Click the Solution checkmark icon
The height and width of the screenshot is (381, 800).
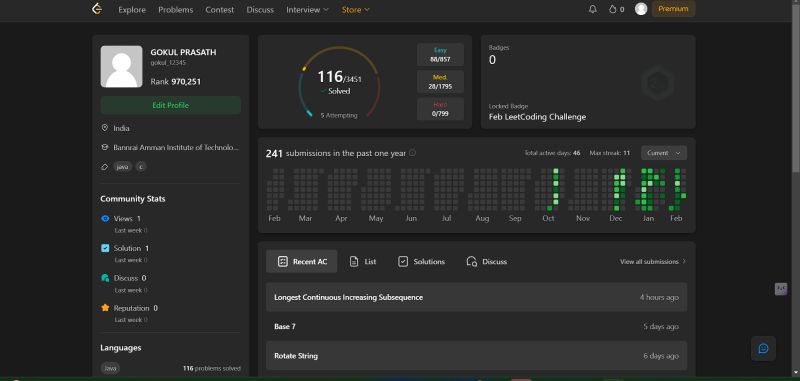[x=105, y=248]
